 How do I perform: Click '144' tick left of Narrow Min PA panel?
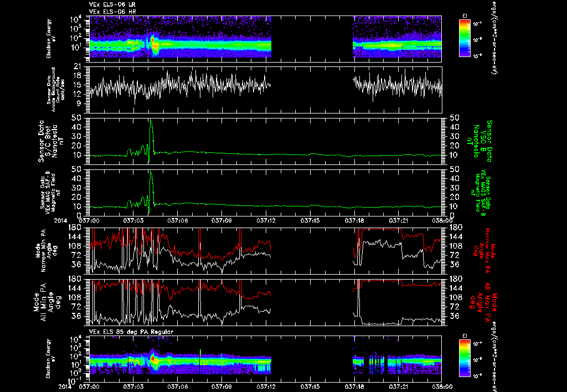(75, 237)
